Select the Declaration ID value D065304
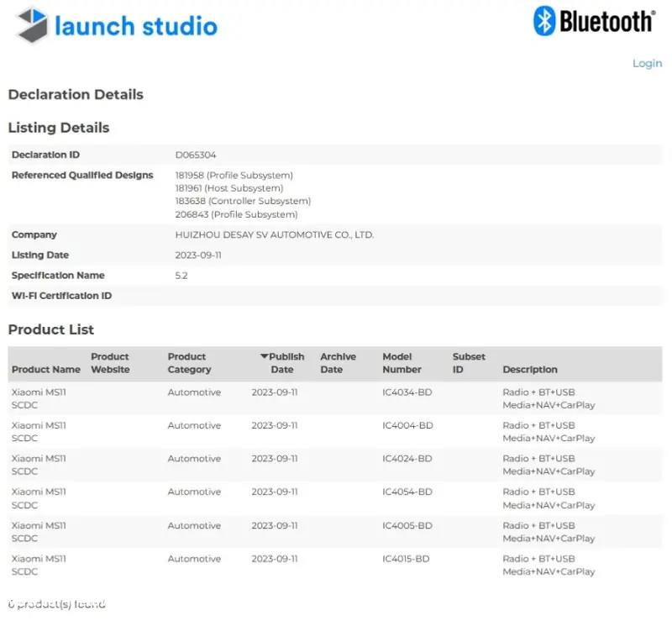The height and width of the screenshot is (626, 672). point(196,155)
